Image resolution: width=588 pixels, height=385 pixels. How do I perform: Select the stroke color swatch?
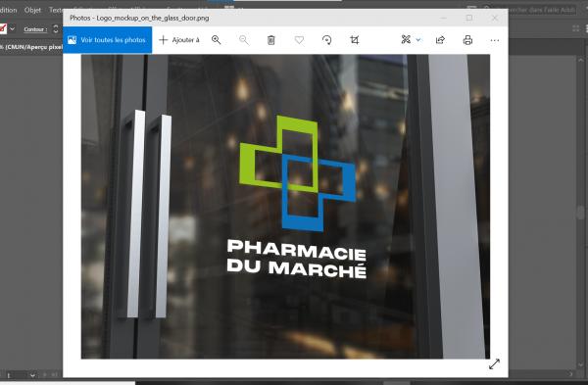3,28
